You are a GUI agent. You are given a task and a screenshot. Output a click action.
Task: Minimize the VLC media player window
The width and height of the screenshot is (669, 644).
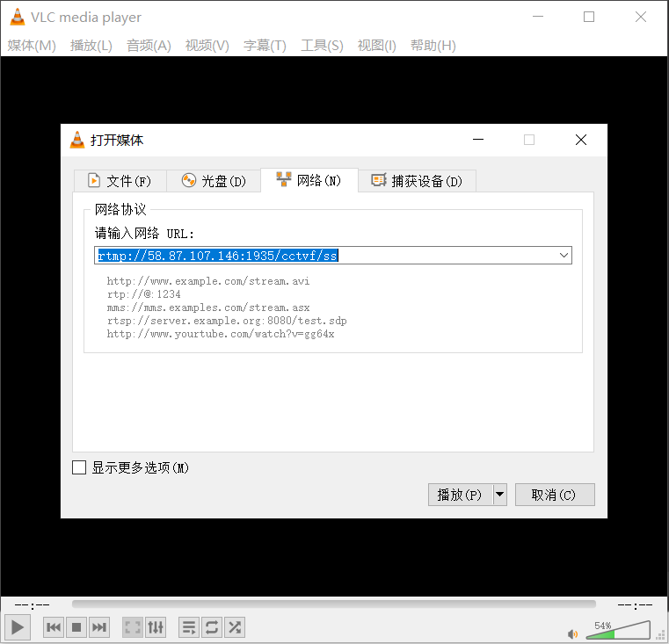click(538, 17)
